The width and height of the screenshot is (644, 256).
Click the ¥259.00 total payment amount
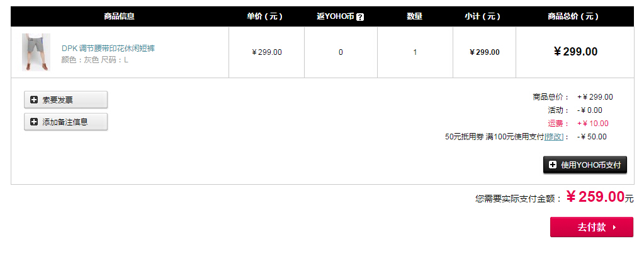(595, 197)
